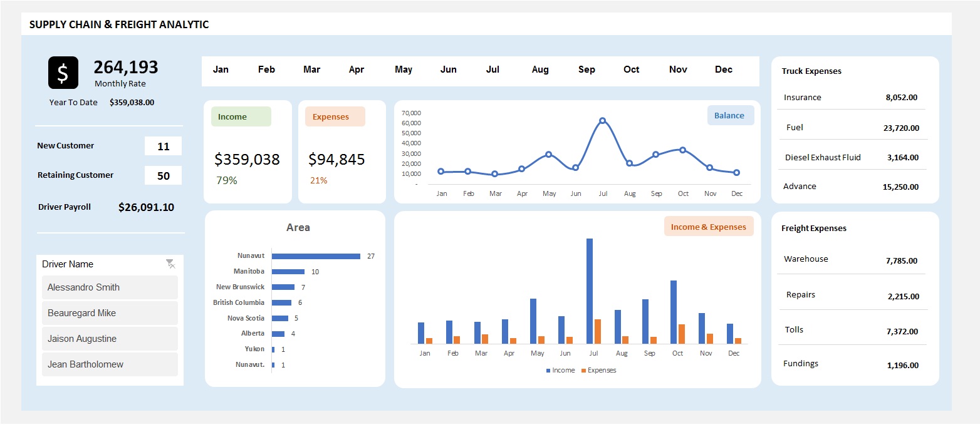The image size is (980, 427).
Task: Select the Feb month tab
Action: point(266,69)
